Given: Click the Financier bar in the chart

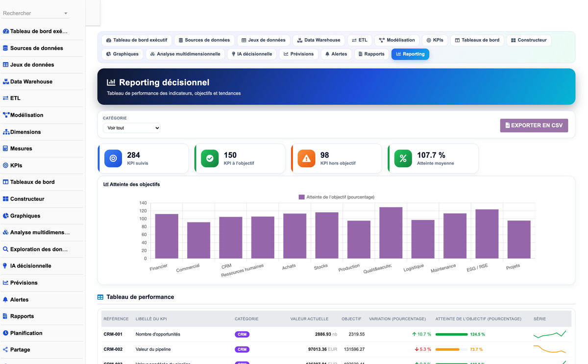Looking at the screenshot, I should [x=167, y=236].
